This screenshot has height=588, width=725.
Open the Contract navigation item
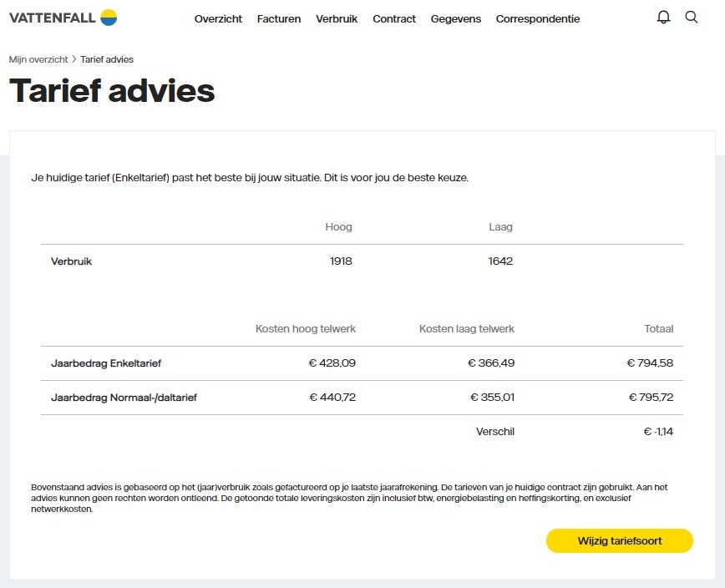394,19
